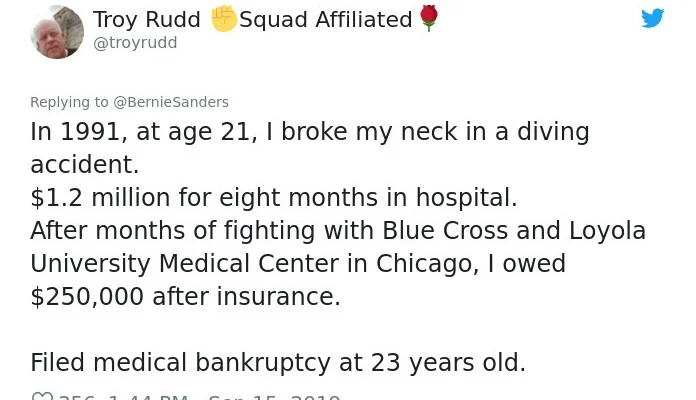Viewport: 696px width, 400px height.
Task: Click the "$250,000 after insurance" line
Action: tap(185, 297)
